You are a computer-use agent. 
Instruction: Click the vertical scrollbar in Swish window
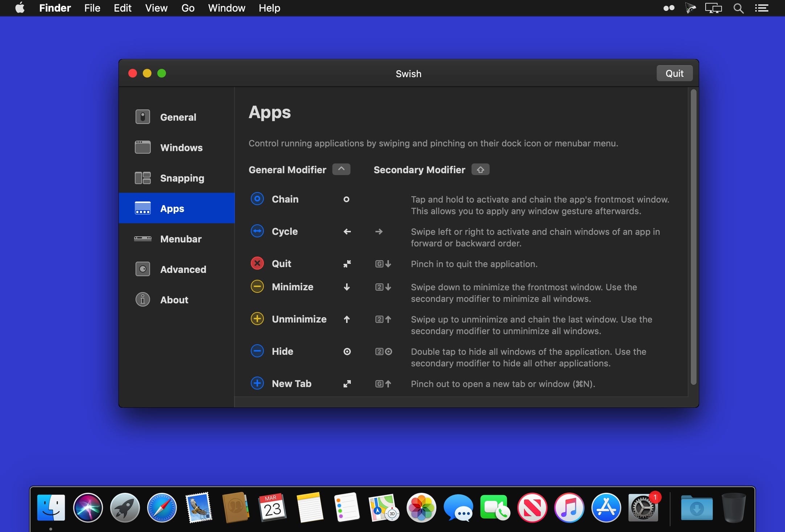693,237
